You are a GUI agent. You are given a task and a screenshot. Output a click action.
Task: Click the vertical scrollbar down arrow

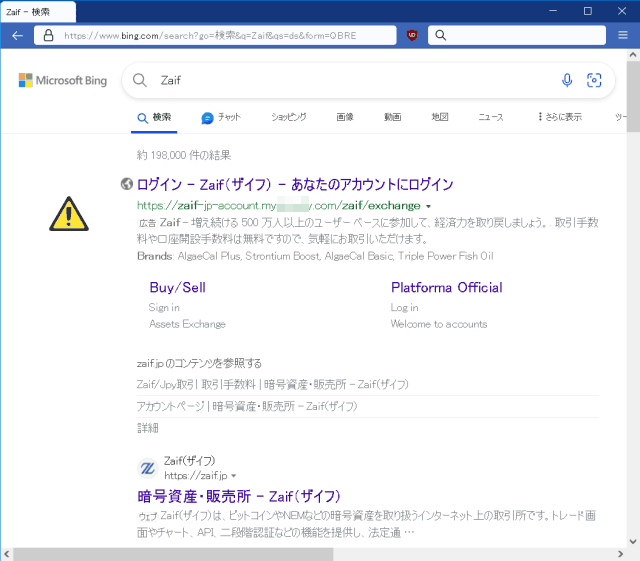click(633, 542)
